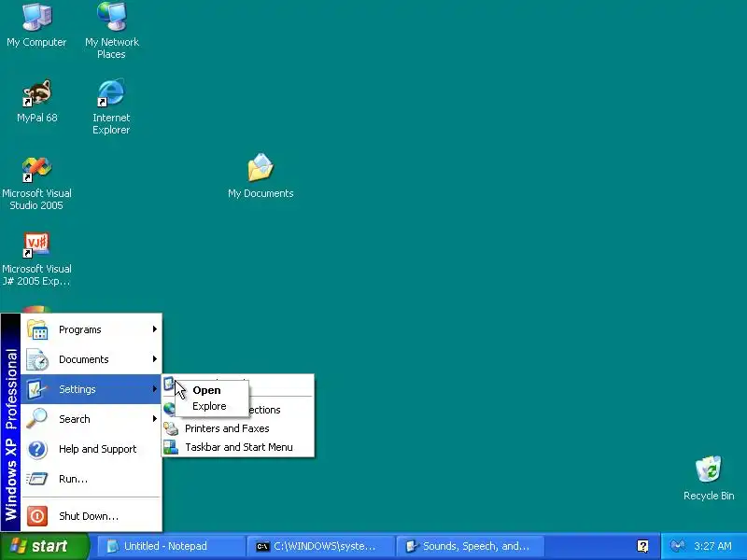Click the Run icon in Start menu
Viewport: 747px width, 560px height.
tap(37, 479)
